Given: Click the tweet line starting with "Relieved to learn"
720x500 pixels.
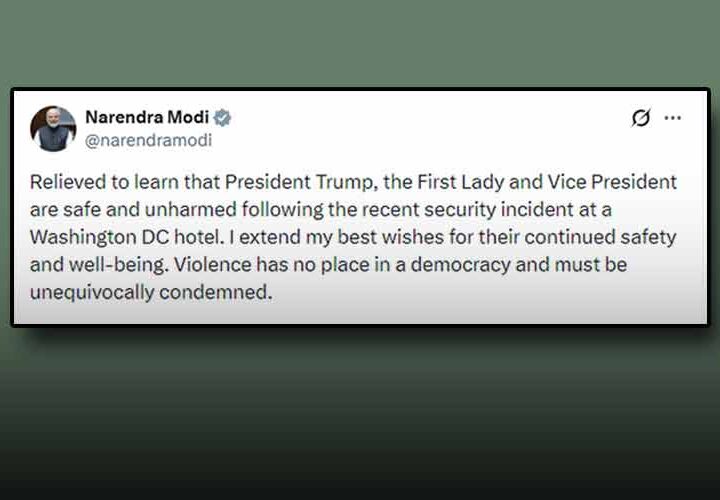Looking at the screenshot, I should pos(100,182).
